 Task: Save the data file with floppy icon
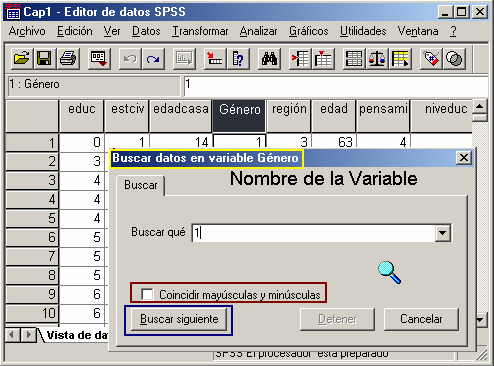44,59
